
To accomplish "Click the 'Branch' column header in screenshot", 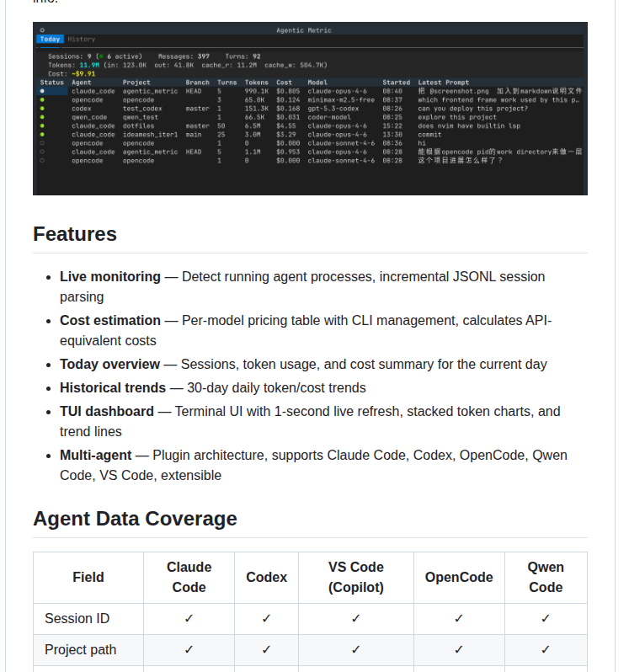I will point(198,83).
